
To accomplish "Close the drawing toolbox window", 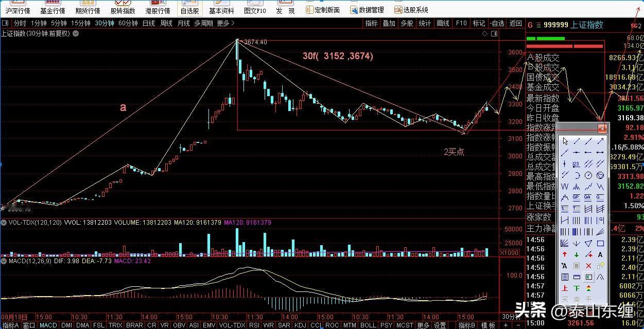I will [602, 128].
